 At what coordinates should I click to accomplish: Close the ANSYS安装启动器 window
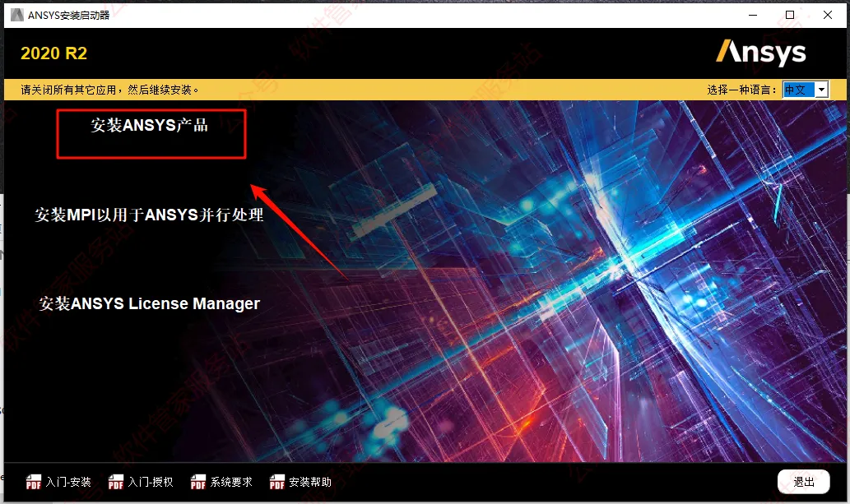[827, 15]
